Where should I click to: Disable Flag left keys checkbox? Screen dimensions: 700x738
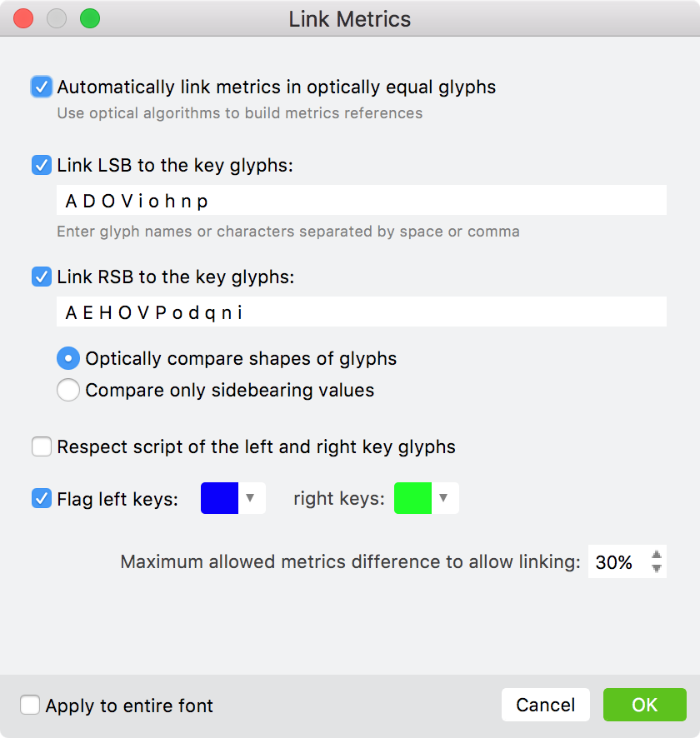pos(42,499)
